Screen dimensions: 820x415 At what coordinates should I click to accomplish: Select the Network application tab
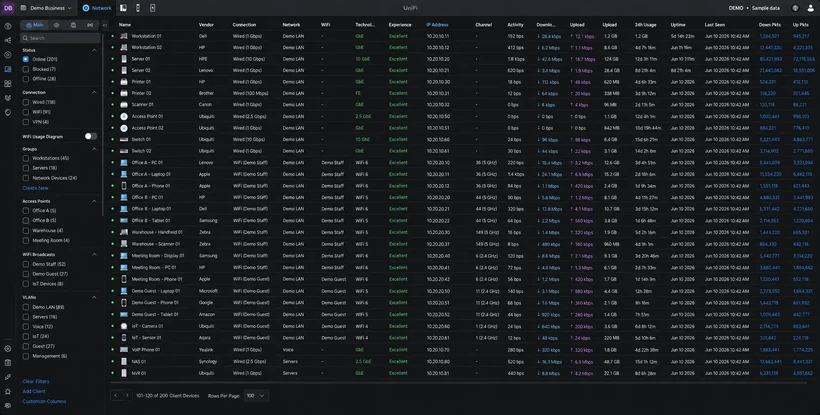(x=97, y=8)
